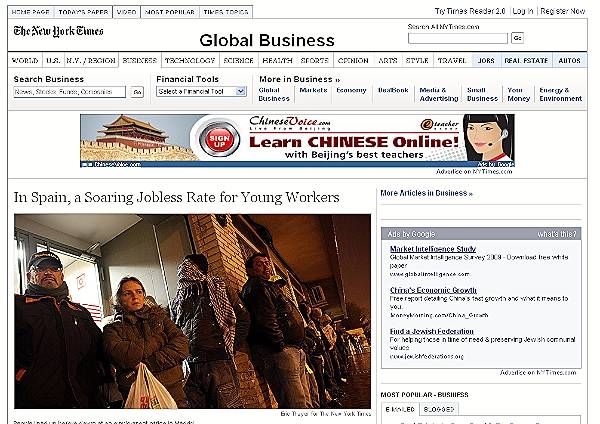Viewport: 600px width, 424px height.
Task: Open the Real Estate section
Action: click(x=526, y=61)
